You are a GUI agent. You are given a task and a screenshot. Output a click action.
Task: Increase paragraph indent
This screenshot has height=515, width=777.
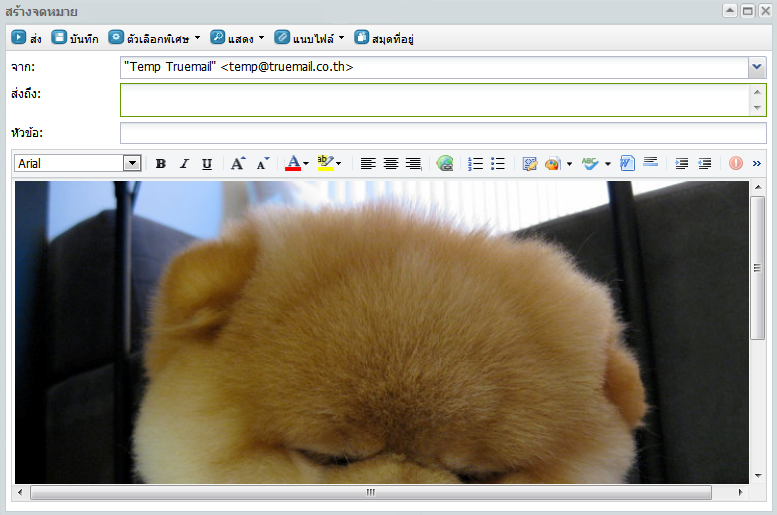pyautogui.click(x=682, y=164)
